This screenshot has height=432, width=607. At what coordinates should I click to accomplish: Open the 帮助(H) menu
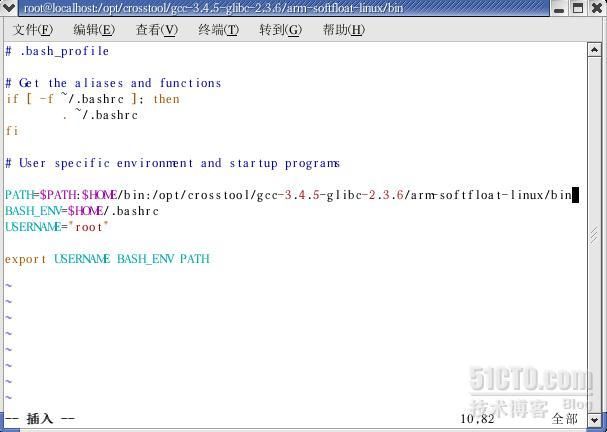click(344, 30)
